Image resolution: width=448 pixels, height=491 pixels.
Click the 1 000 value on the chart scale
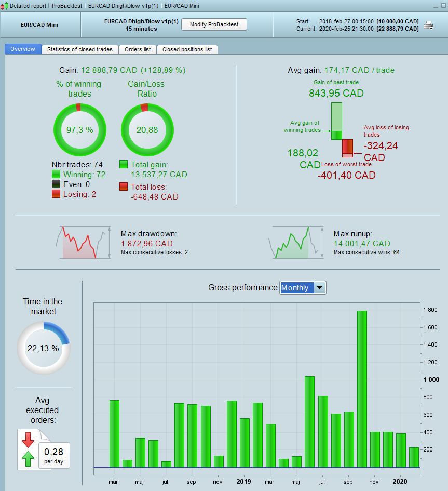pyautogui.click(x=431, y=379)
